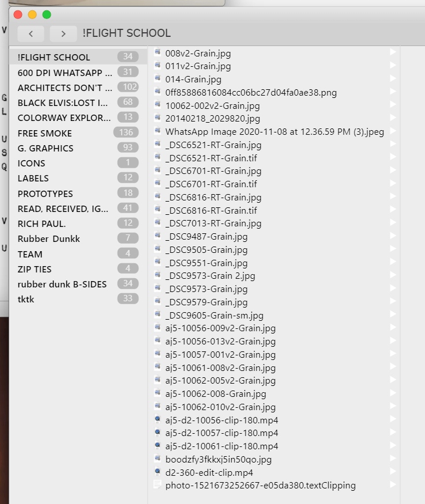Click the green zoom window button
The height and width of the screenshot is (504, 425).
click(x=47, y=14)
